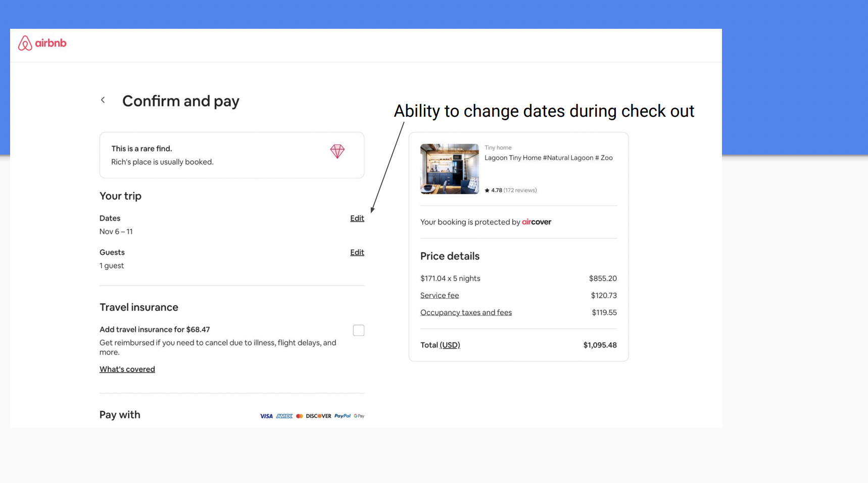Screen dimensions: 868x483
Task: Click the Discover card icon
Action: pos(318,416)
